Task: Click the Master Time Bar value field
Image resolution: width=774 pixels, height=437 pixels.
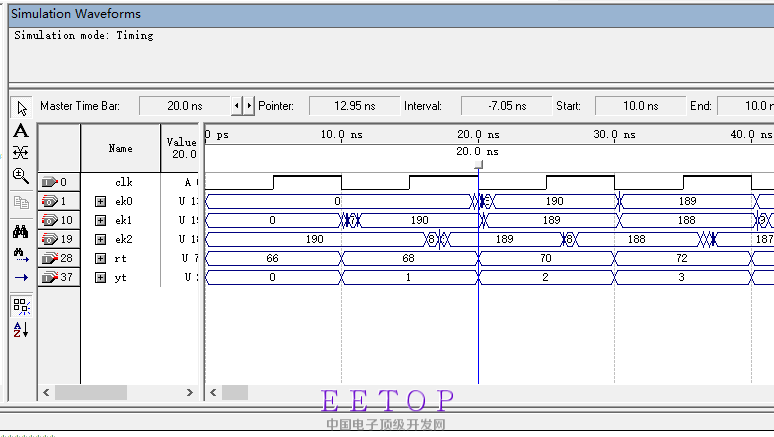Action: point(185,106)
